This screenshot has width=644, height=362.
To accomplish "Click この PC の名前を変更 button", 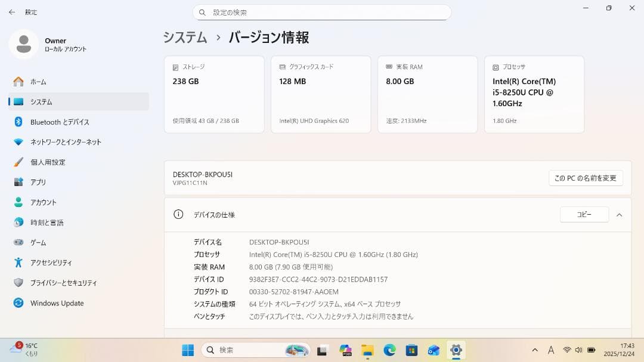I will tap(586, 178).
